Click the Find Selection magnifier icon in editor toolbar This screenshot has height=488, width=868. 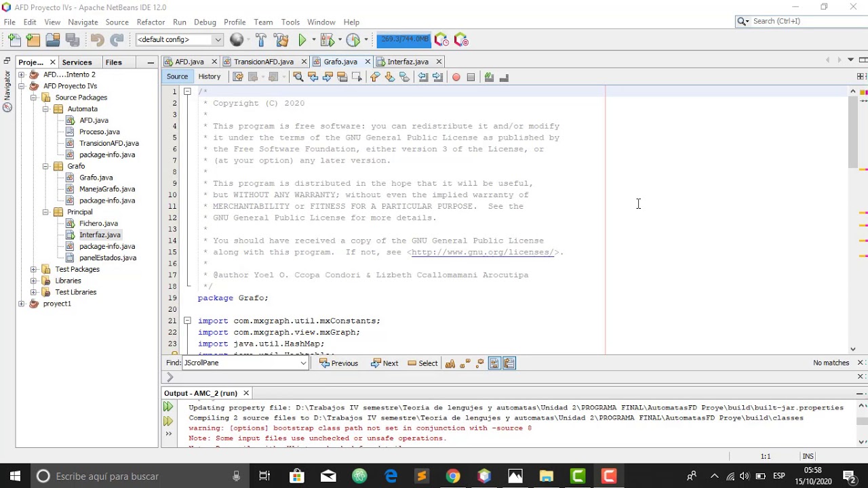click(x=298, y=77)
